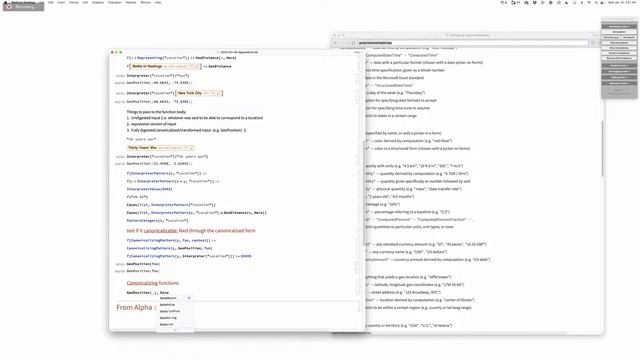Click the last white button in palette
Viewport: 640px width, 360px height.
click(x=619, y=58)
